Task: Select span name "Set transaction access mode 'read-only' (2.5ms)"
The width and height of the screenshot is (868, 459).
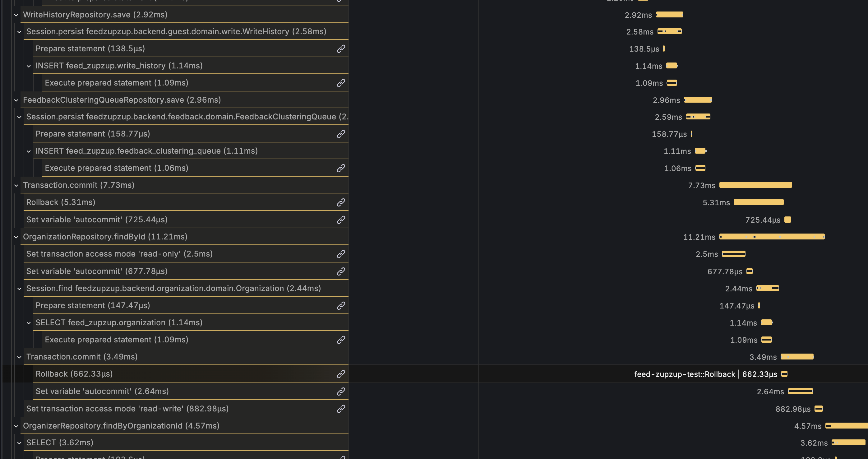Action: [x=119, y=254]
